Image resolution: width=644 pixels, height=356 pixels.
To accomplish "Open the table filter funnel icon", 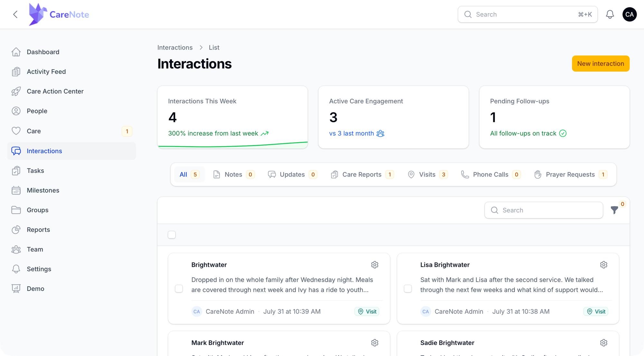I will (614, 210).
